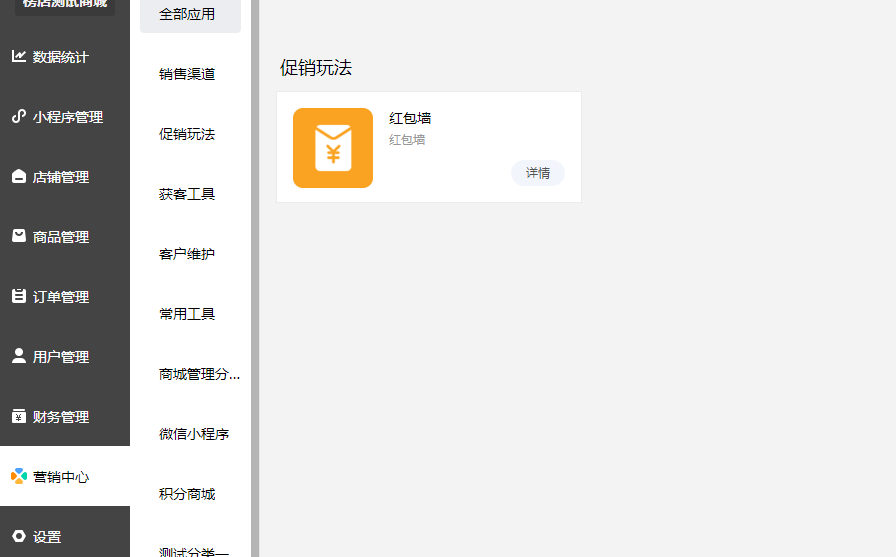Click the 小程序管理 link icon

[x=19, y=117]
